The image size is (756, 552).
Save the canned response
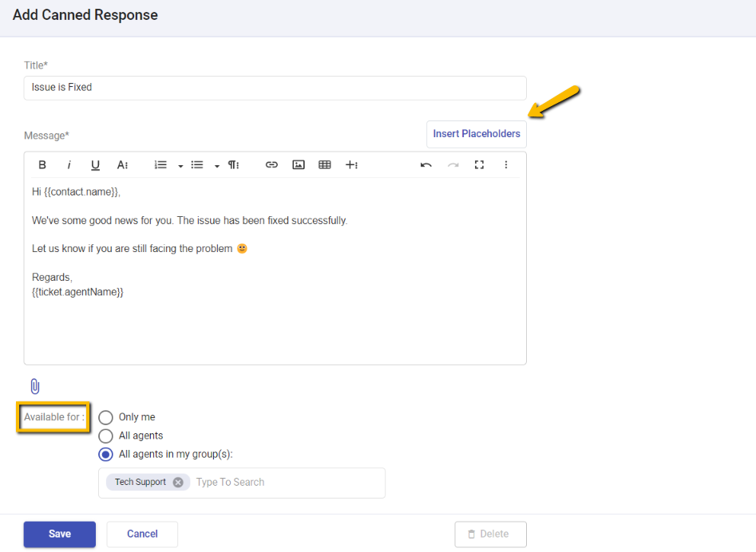coord(60,534)
